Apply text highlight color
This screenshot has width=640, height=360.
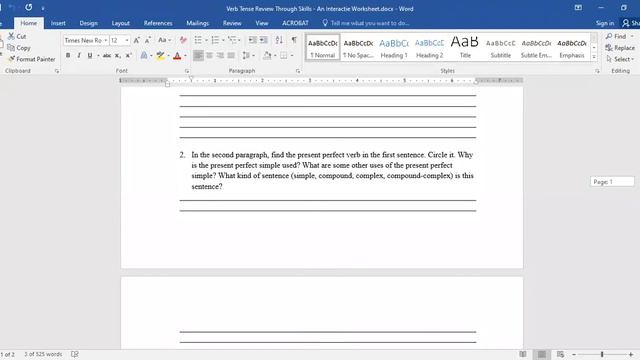160,56
